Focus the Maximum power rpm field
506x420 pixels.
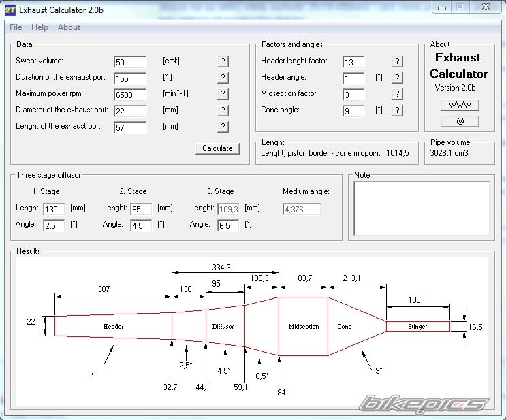click(x=129, y=95)
